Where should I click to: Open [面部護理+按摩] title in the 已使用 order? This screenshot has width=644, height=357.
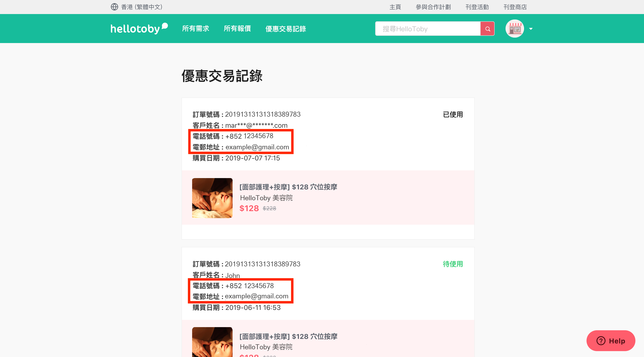coord(288,187)
